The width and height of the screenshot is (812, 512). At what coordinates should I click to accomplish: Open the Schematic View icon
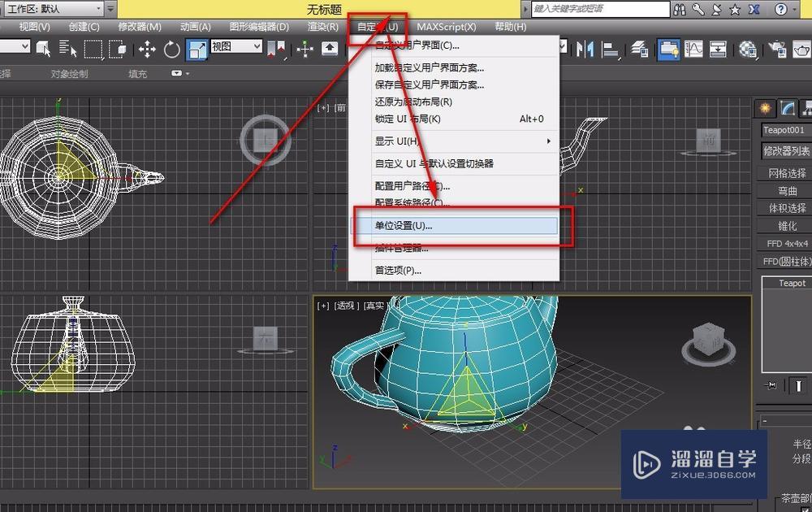point(719,50)
